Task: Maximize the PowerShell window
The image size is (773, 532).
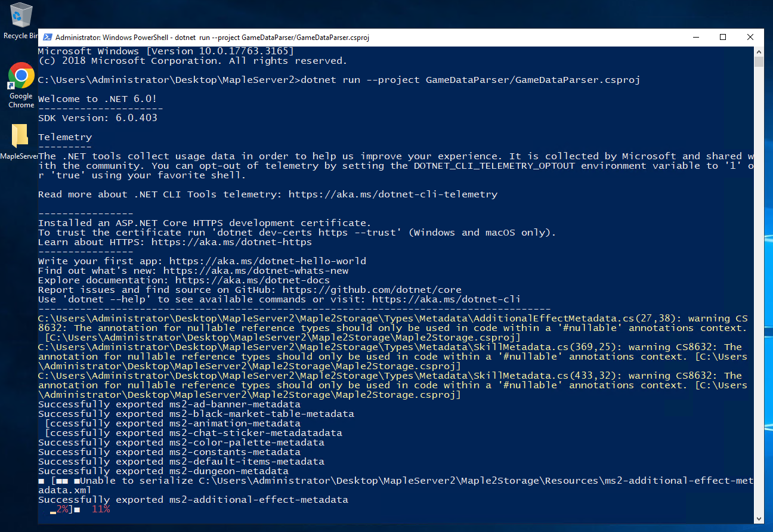Action: coord(723,37)
